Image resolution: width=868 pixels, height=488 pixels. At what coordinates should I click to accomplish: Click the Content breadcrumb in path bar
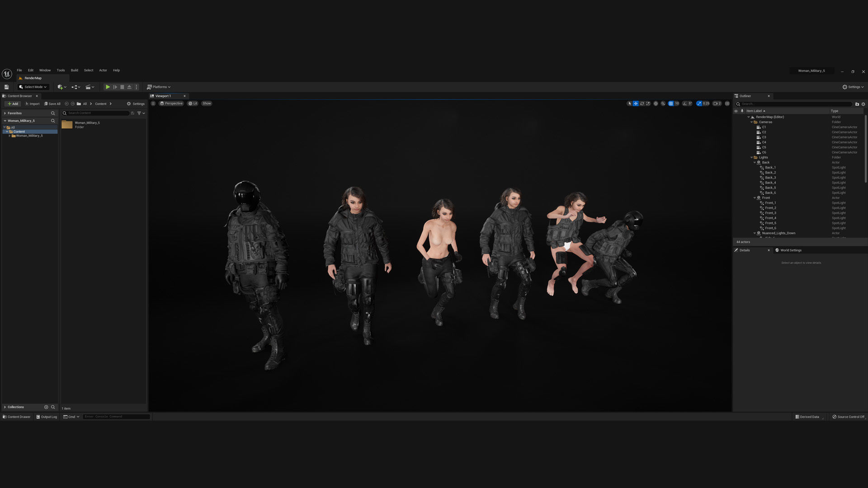(x=100, y=103)
